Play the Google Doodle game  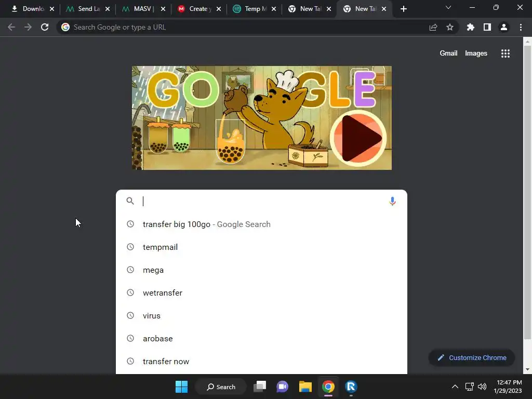[358, 138]
